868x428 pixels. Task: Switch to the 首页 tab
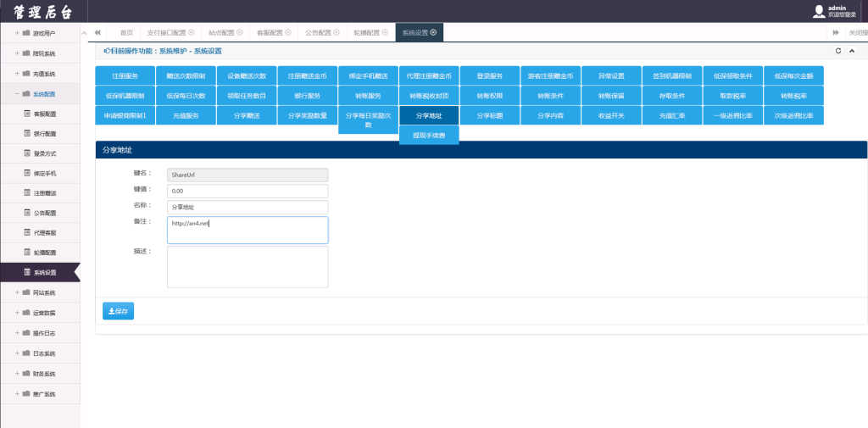[x=126, y=32]
